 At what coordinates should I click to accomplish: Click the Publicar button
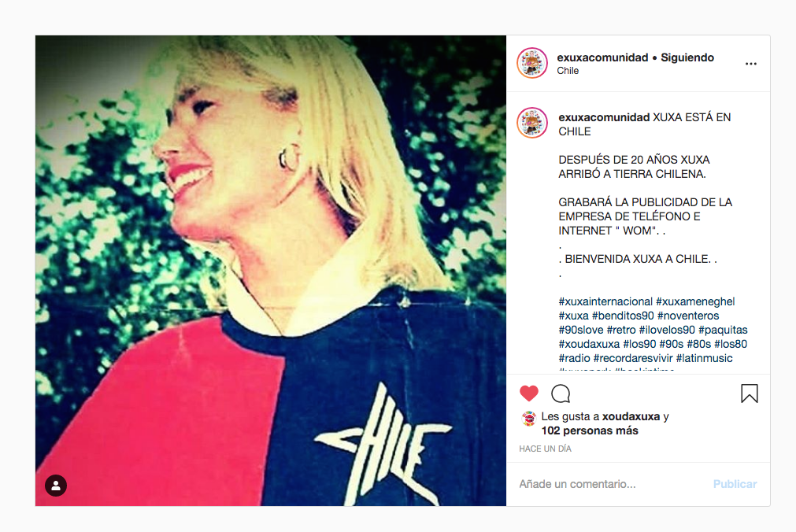pyautogui.click(x=735, y=484)
